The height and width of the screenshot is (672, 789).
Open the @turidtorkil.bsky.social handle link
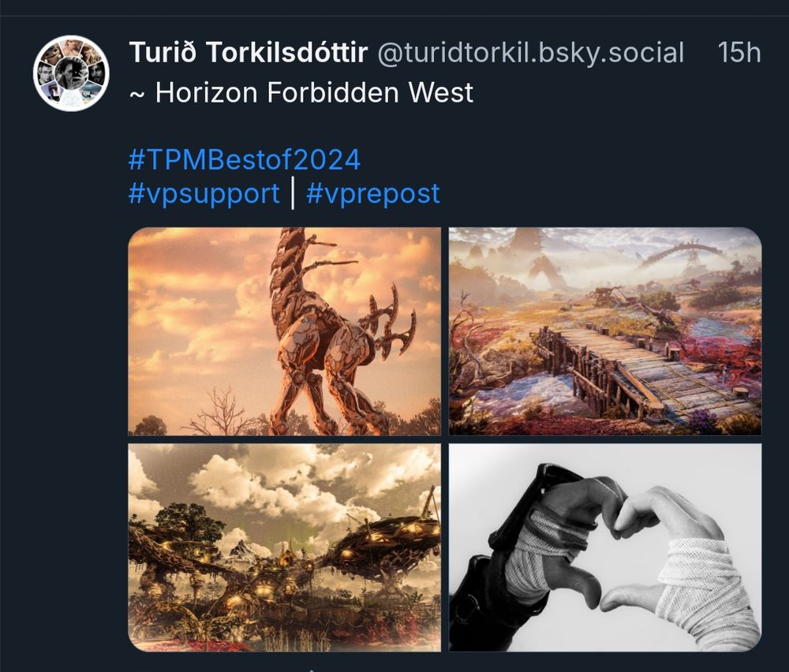[x=530, y=53]
